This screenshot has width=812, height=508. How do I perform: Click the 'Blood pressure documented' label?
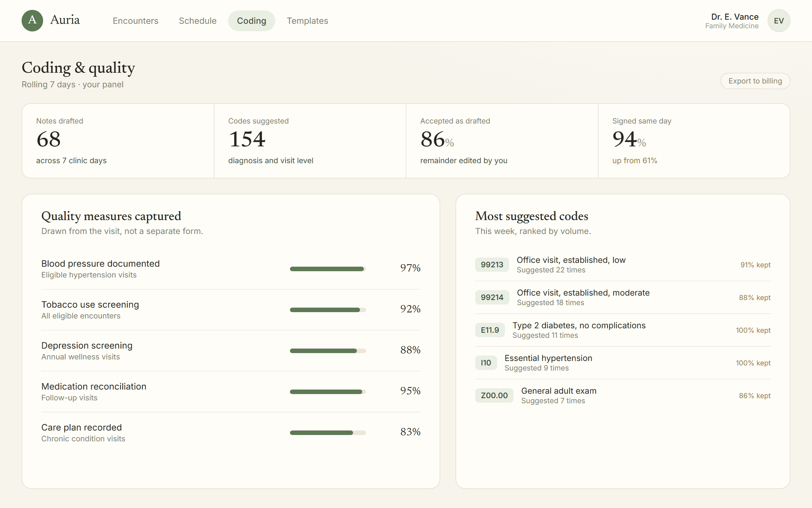[100, 263]
